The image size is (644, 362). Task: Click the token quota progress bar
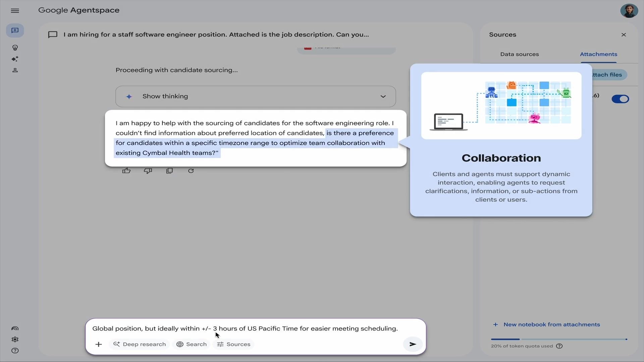click(559, 339)
